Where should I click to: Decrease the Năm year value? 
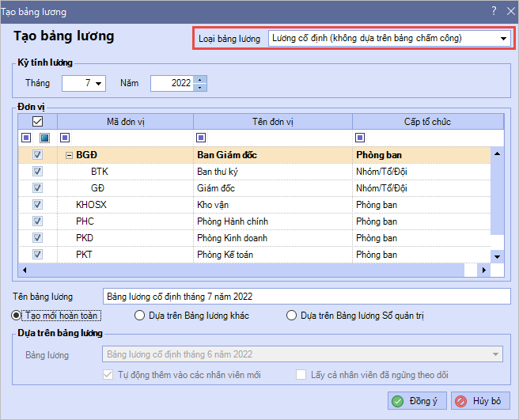(x=199, y=87)
